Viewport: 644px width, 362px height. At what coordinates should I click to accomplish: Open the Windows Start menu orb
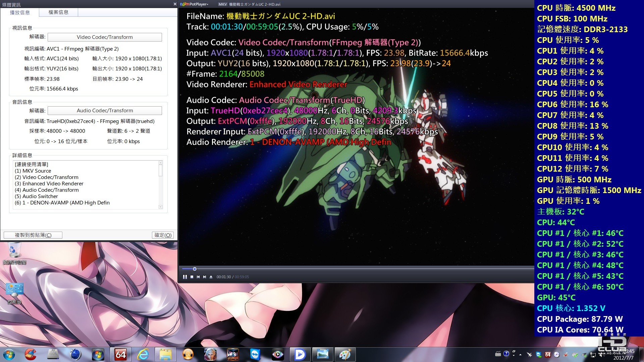(9, 355)
